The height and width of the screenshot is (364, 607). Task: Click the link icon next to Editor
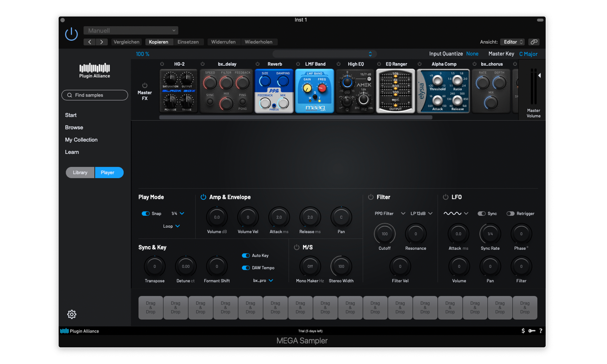pos(534,42)
